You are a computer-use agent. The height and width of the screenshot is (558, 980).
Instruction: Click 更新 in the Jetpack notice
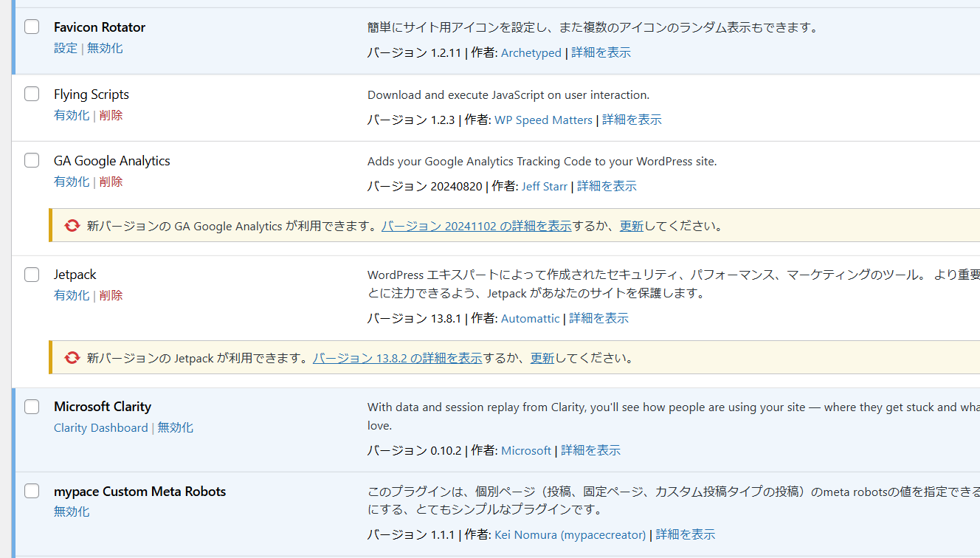point(542,358)
